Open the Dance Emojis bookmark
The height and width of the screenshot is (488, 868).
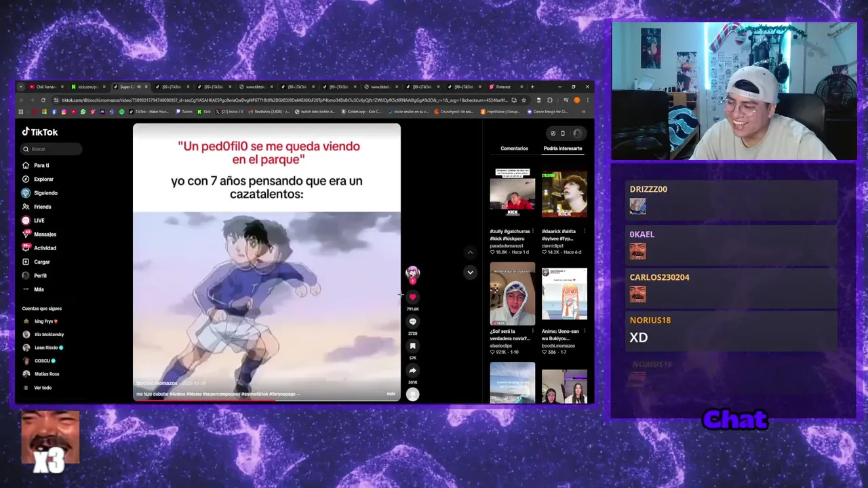pyautogui.click(x=548, y=112)
